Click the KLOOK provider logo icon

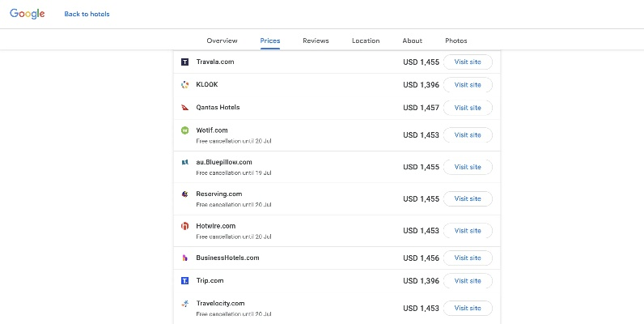point(184,84)
